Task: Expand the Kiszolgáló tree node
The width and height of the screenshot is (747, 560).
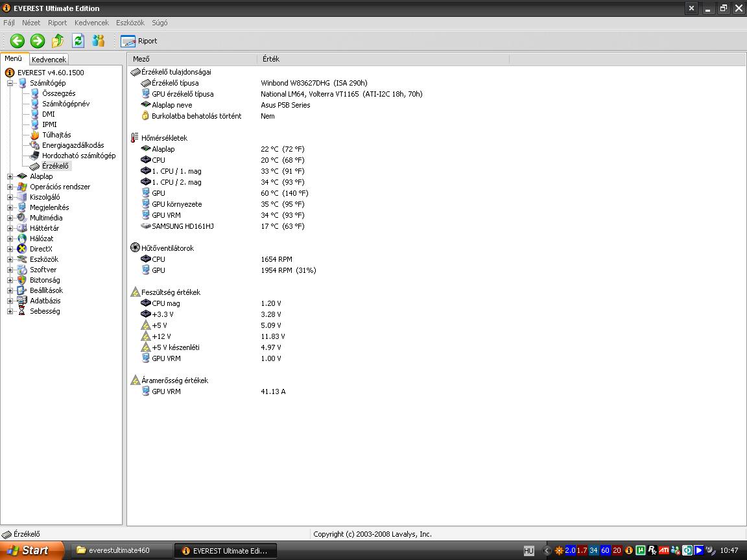Action: pos(10,197)
